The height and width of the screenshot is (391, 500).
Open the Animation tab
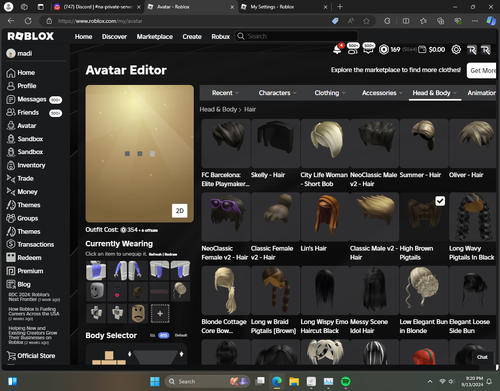(x=481, y=93)
